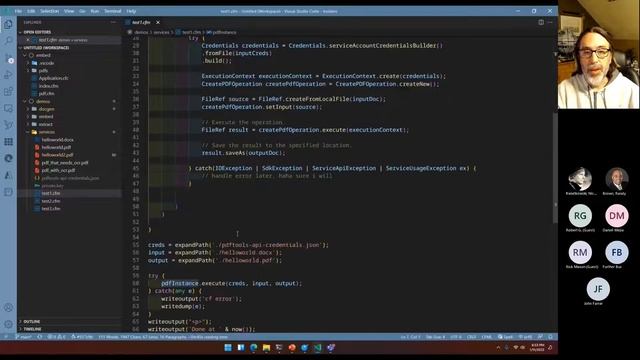Open test2.cfm in file tree
The width and height of the screenshot is (640, 360).
coord(51,201)
